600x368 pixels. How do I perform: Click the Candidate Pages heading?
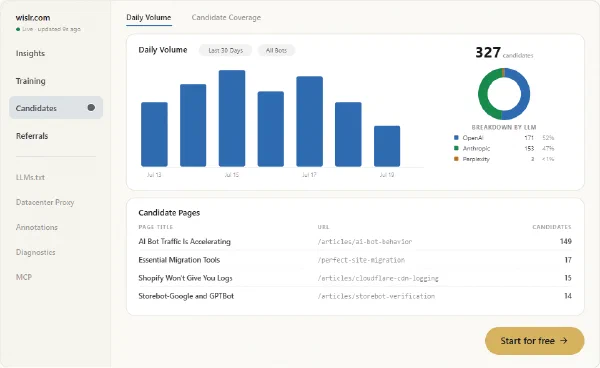(x=169, y=213)
